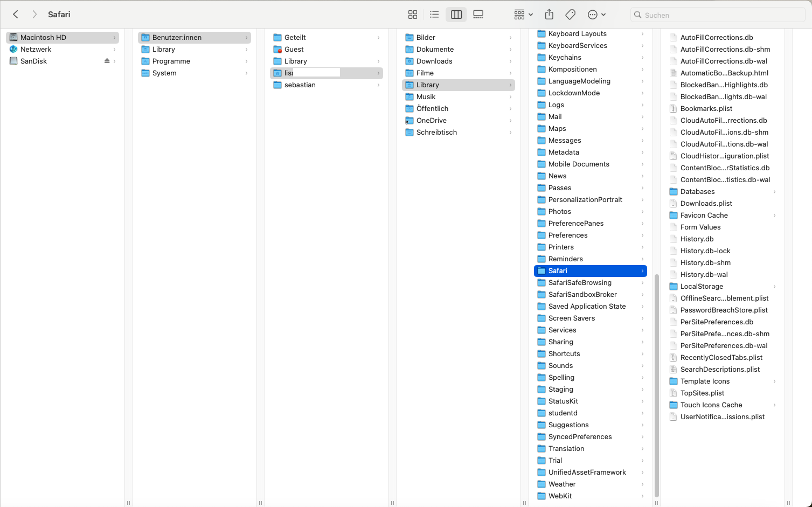Select the Filme folder name
Viewport: 812px width, 507px height.
(425, 73)
